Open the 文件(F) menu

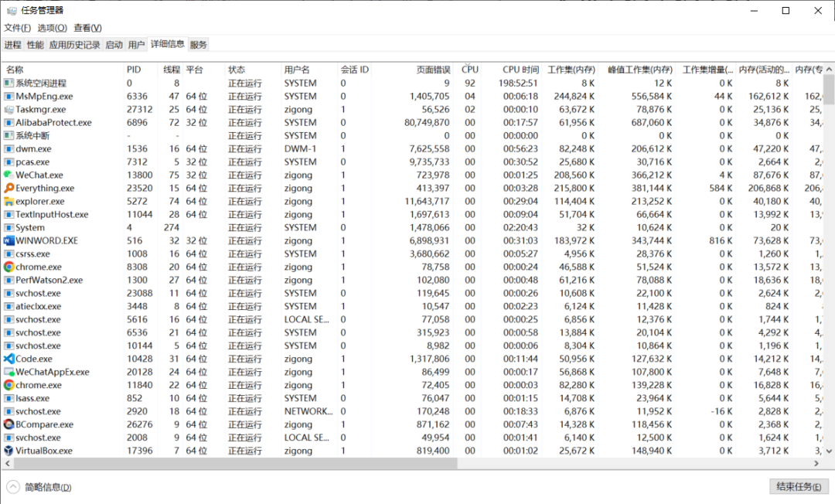click(x=18, y=28)
